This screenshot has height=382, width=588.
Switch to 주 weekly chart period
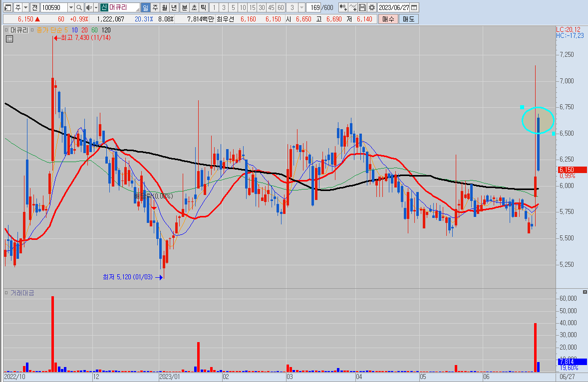(x=155, y=7)
